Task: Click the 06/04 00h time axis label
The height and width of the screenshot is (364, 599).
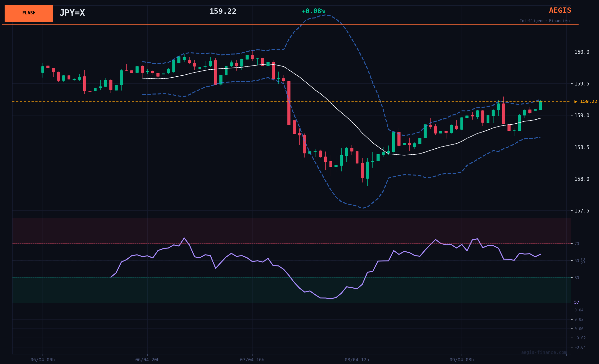Action: [x=43, y=360]
